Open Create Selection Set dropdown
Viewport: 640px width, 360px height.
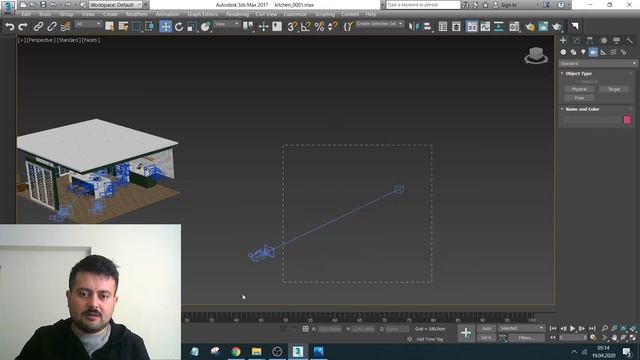point(379,24)
